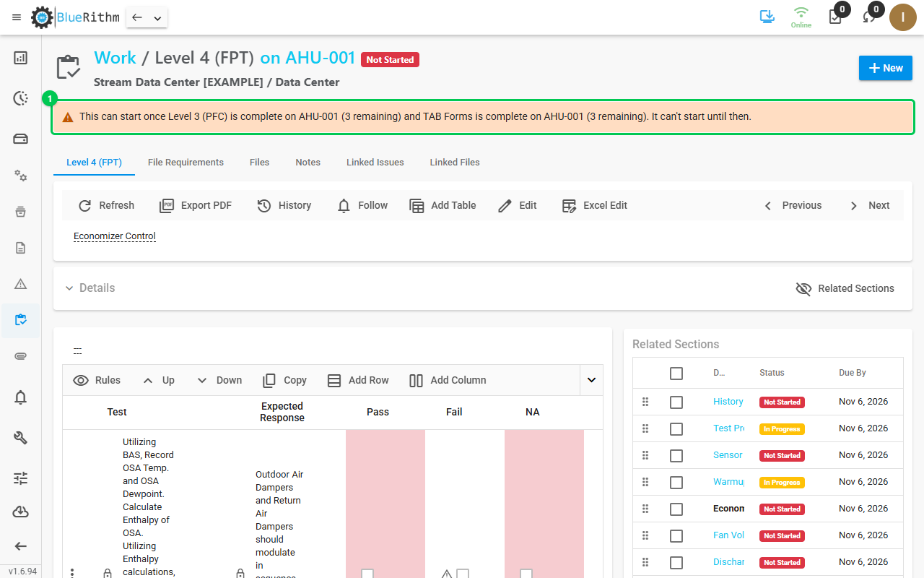The width and height of the screenshot is (924, 578).
Task: Open Excel Edit mode
Action: [x=594, y=205]
